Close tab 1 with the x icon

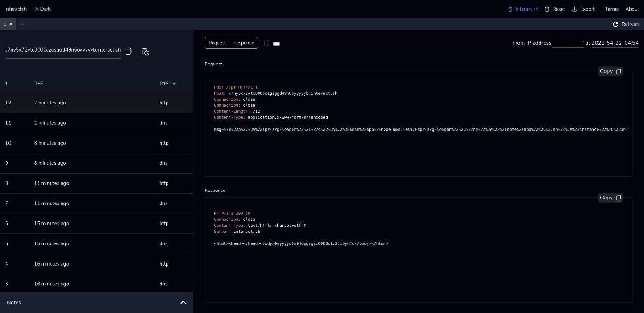point(11,24)
